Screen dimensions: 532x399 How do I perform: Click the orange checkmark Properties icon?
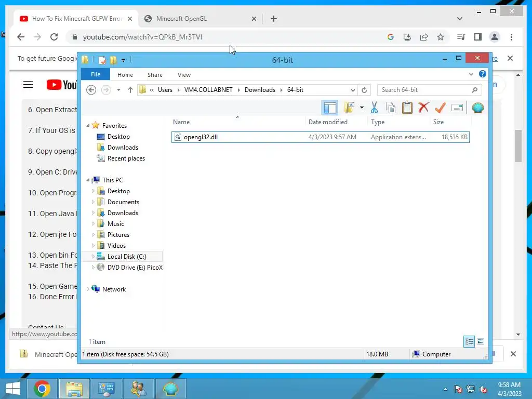[x=440, y=108]
